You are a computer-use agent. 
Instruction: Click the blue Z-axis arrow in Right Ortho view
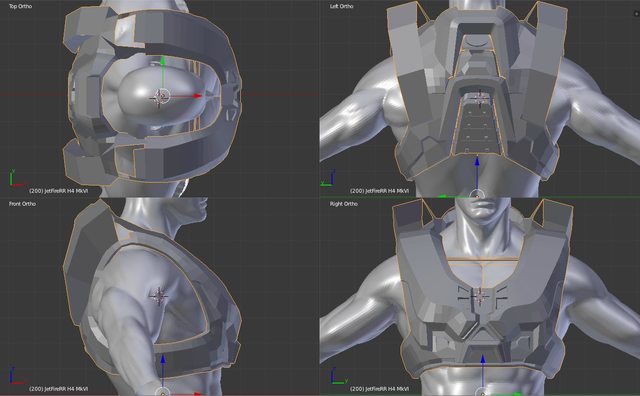(x=482, y=360)
